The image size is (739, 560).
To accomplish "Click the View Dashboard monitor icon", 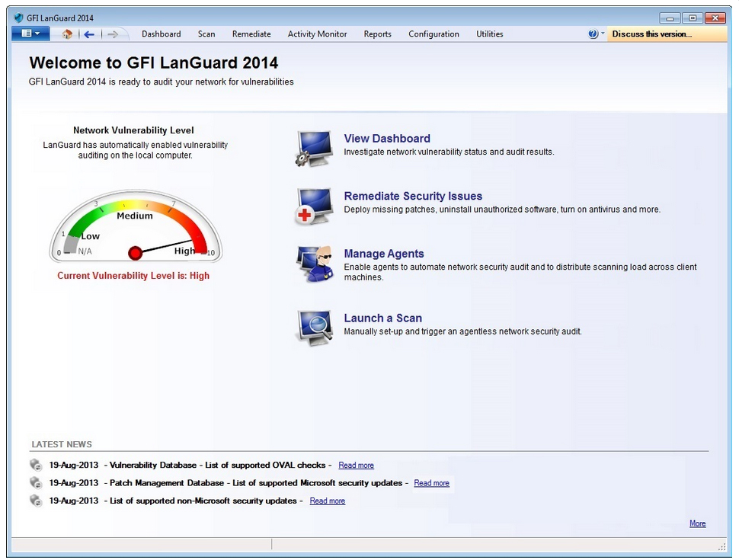I will coord(315,149).
